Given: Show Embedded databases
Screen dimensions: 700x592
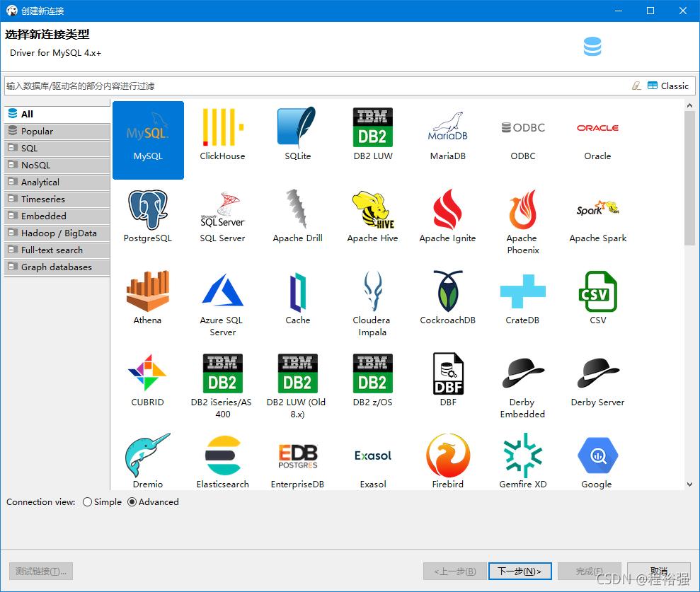Looking at the screenshot, I should tap(57, 216).
